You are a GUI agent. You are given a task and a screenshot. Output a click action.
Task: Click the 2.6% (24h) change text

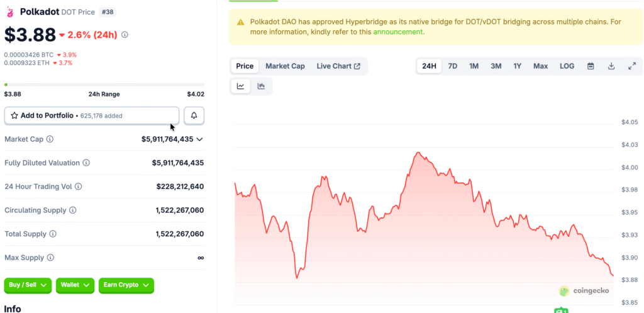tap(92, 35)
